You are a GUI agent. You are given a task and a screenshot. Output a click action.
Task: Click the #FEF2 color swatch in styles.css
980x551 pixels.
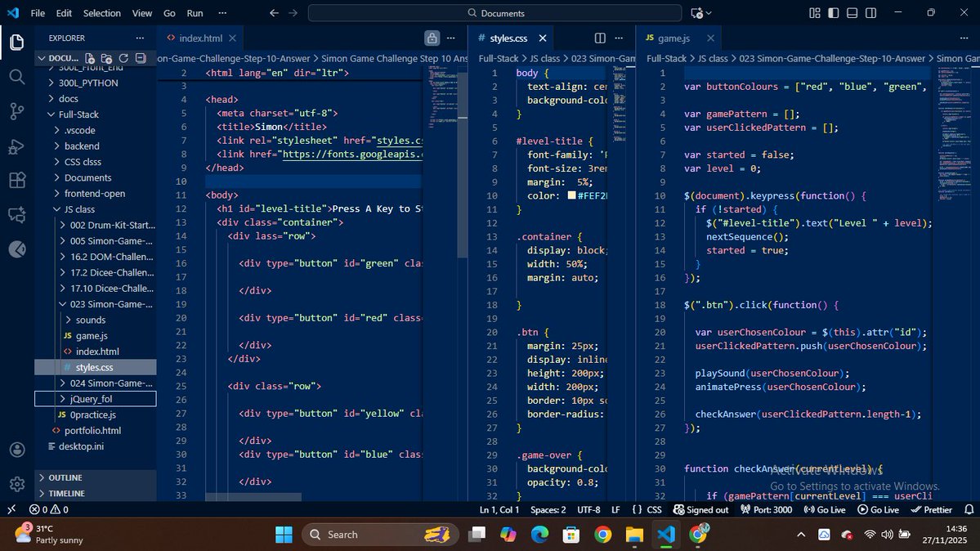(x=571, y=195)
